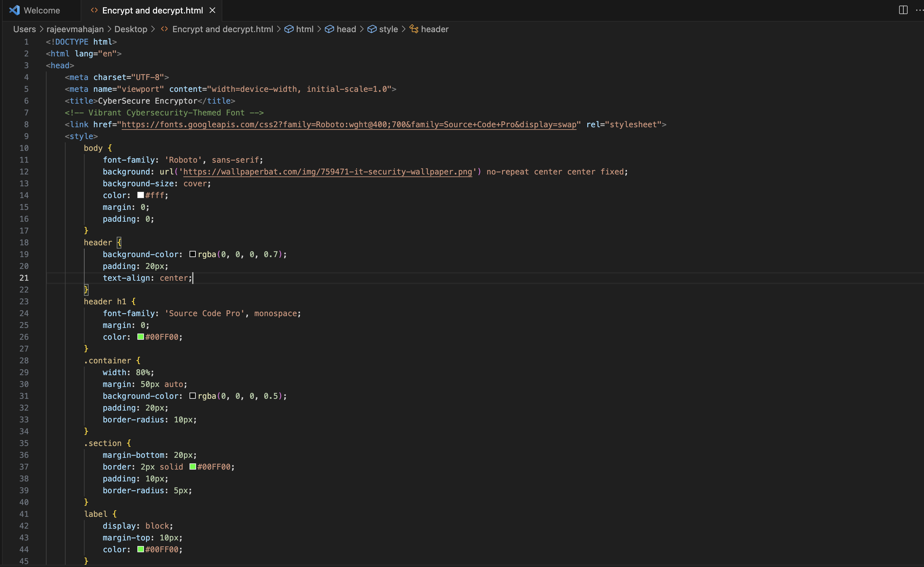This screenshot has height=567, width=924.
Task: Click rgba 0.7 color swatch on line 19
Action: [x=192, y=254]
